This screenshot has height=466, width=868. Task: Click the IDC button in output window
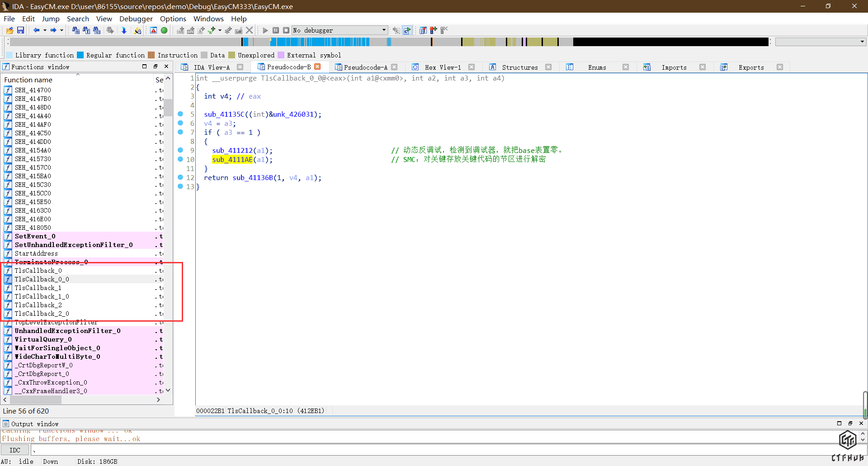tap(15, 450)
